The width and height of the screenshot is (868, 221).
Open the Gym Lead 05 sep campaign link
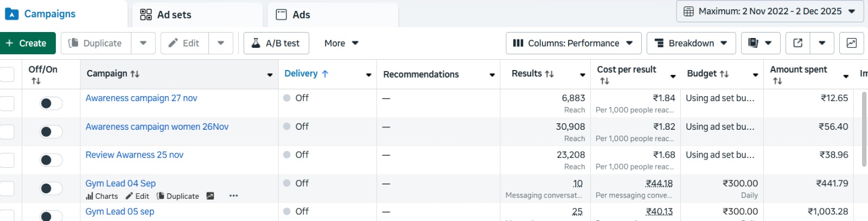click(x=120, y=212)
